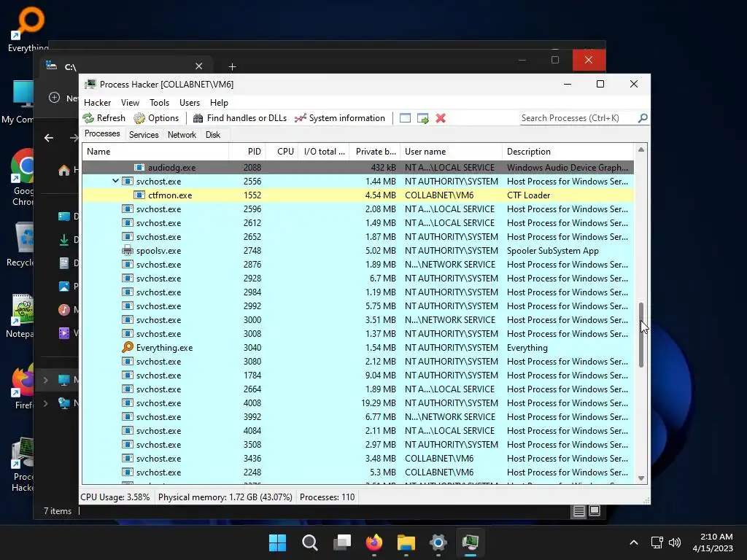The image size is (747, 560).
Task: Switch File Explorer to details view
Action: [x=578, y=511]
